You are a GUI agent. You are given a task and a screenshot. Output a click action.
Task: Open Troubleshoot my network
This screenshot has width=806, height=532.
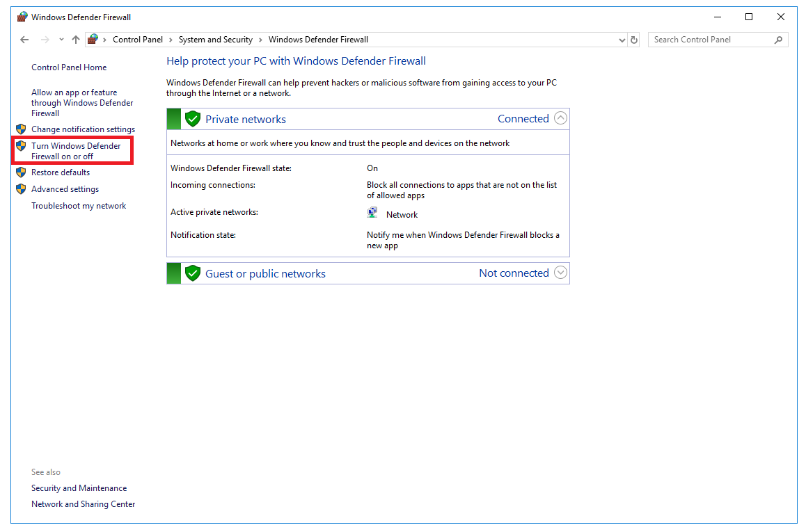click(79, 206)
